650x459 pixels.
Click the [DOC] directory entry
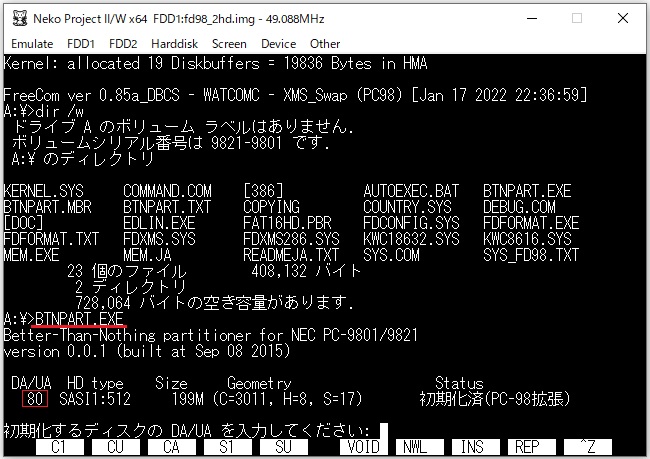click(x=23, y=223)
